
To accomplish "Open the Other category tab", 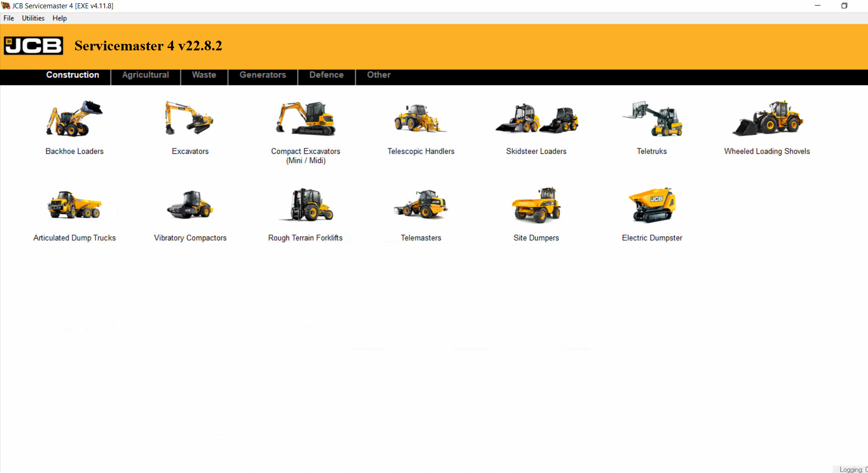I will [379, 75].
